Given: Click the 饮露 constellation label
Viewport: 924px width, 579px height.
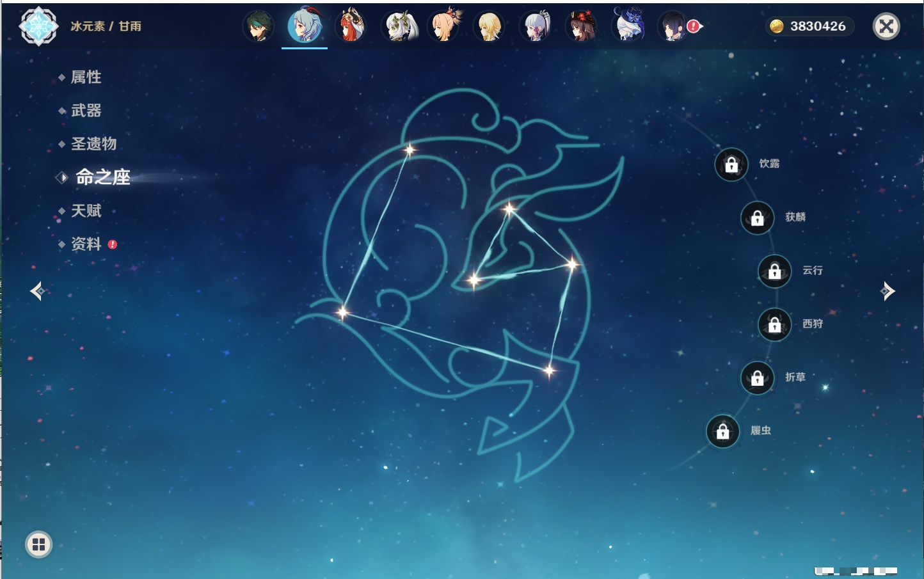Looking at the screenshot, I should pos(769,164).
